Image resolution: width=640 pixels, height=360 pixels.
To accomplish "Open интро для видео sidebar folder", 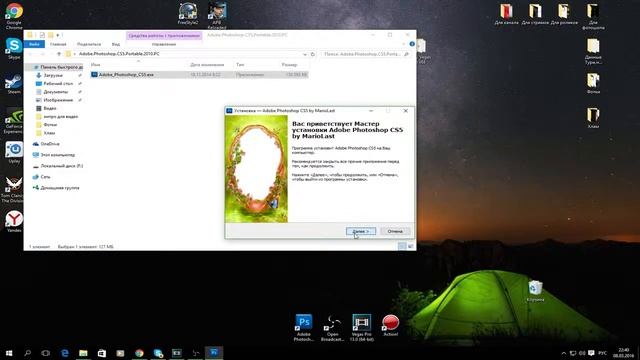I will point(61,116).
